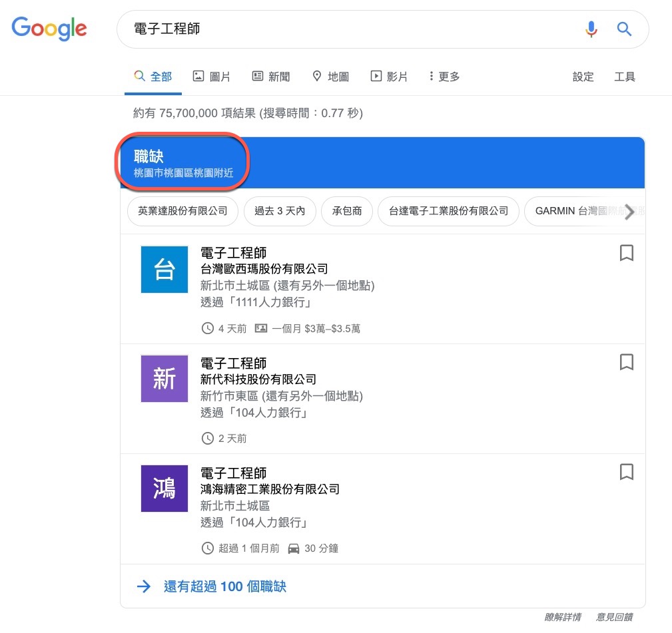672x633 pixels.
Task: Save the 新代科技 job with bookmark icon
Action: [x=626, y=362]
